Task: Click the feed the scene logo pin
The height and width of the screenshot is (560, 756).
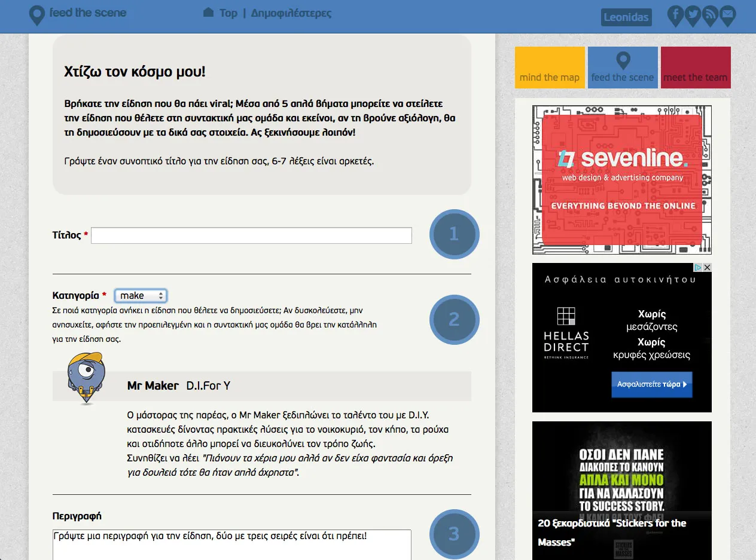Action: click(x=37, y=16)
